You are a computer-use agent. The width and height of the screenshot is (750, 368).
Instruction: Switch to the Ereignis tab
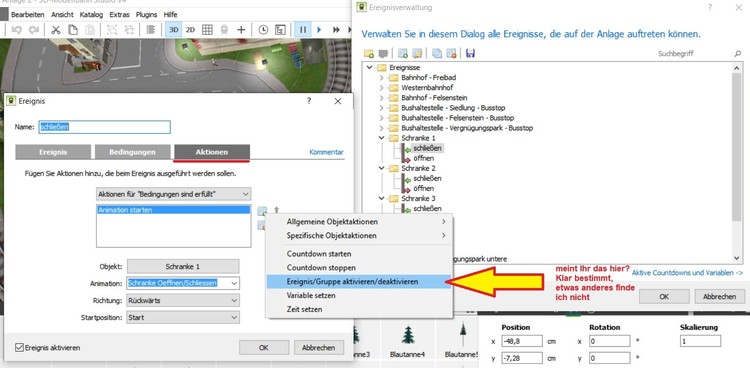(x=53, y=152)
